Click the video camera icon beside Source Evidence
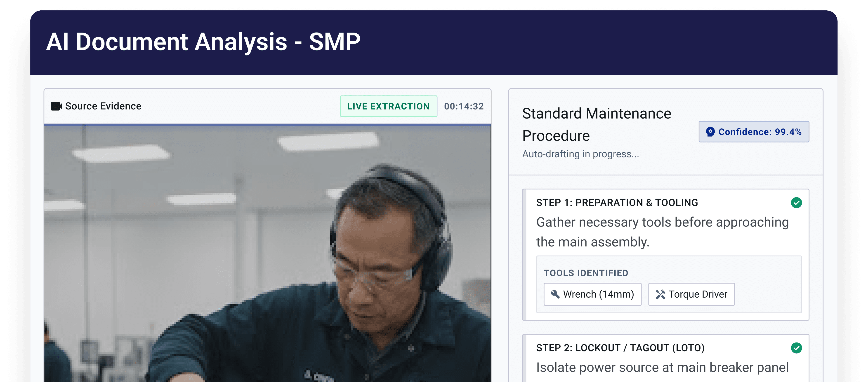The image size is (868, 382). click(x=56, y=106)
